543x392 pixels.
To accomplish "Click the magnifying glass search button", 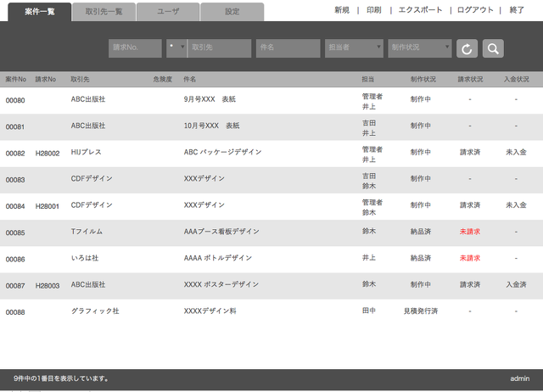I will click(493, 48).
